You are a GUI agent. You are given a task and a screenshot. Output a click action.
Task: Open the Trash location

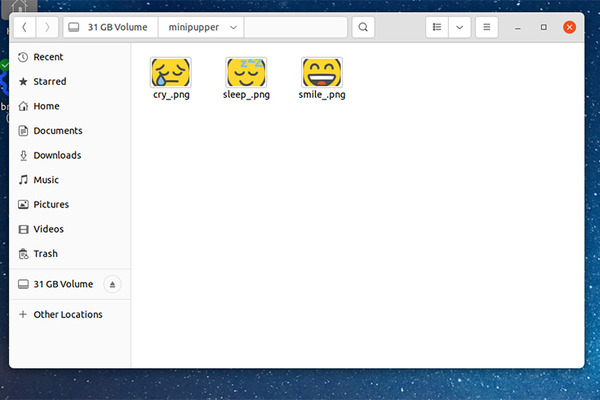click(x=46, y=254)
